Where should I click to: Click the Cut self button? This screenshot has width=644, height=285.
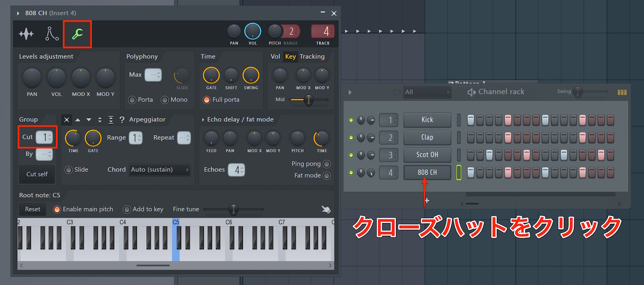37,174
